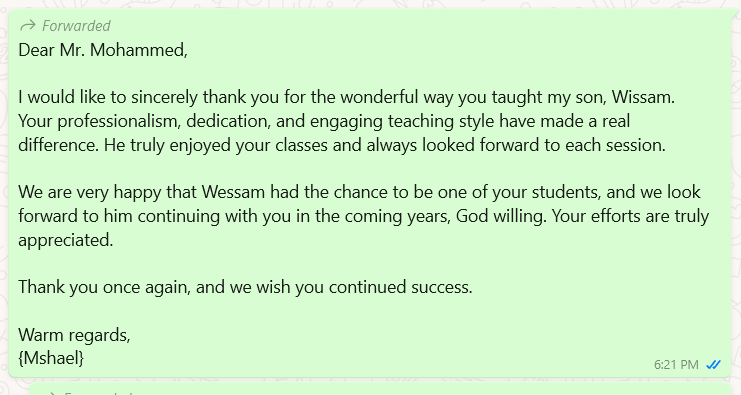Click the name "Wissam" in the first paragraph
Viewport: 741px width, 395px height.
[x=643, y=97]
